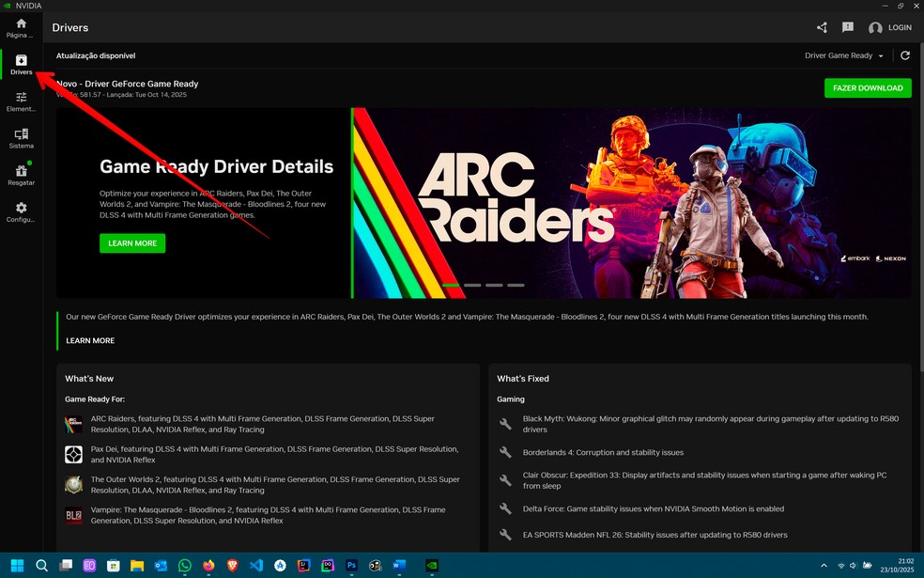Viewport: 924px width, 578px height.
Task: Open WhatsApp from the taskbar
Action: coord(184,566)
